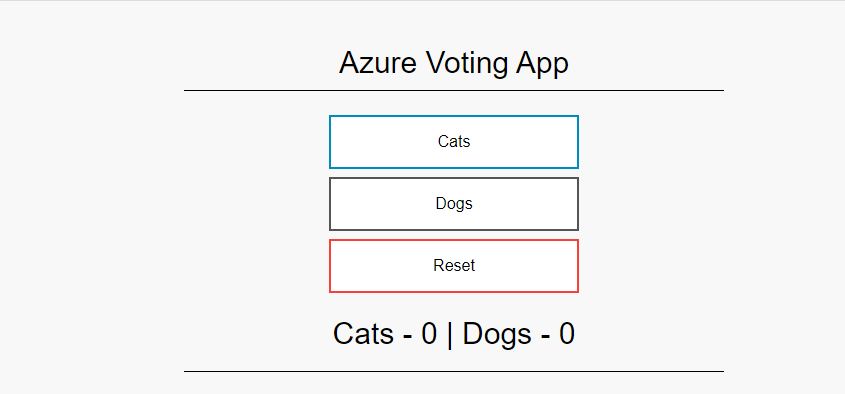The width and height of the screenshot is (845, 394).
Task: Click the word "Voting" in the heading
Action: pos(467,65)
